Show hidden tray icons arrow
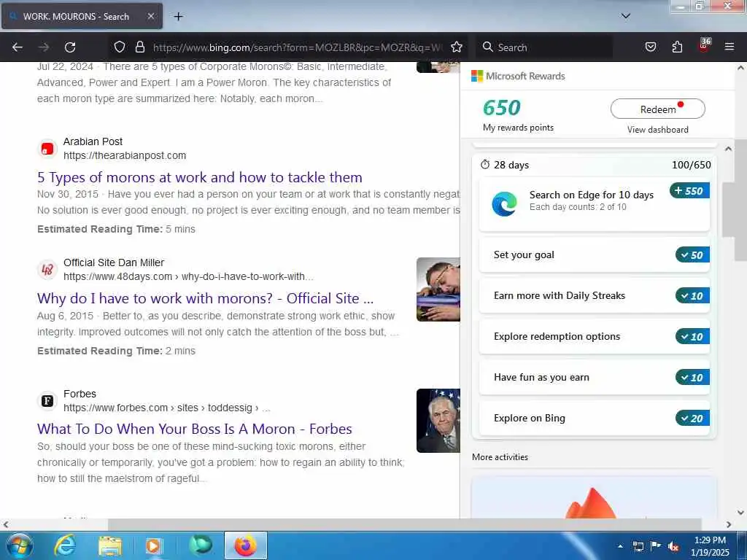The width and height of the screenshot is (747, 560). (620, 545)
